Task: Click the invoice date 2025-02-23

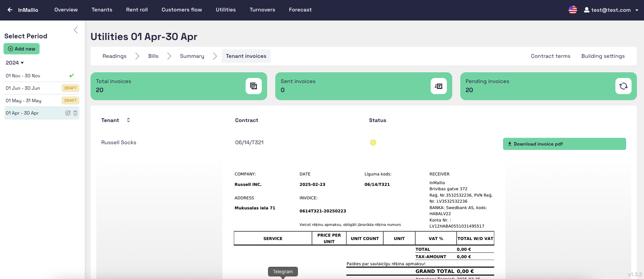Action: click(312, 185)
